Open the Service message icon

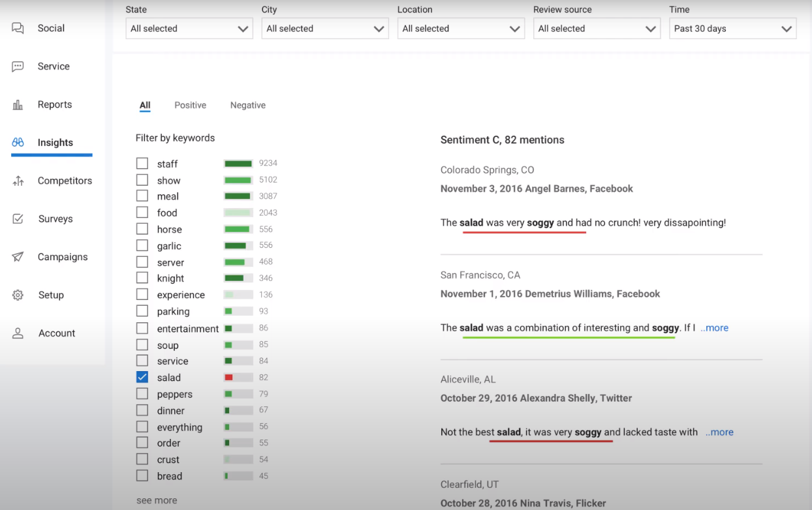pyautogui.click(x=18, y=67)
